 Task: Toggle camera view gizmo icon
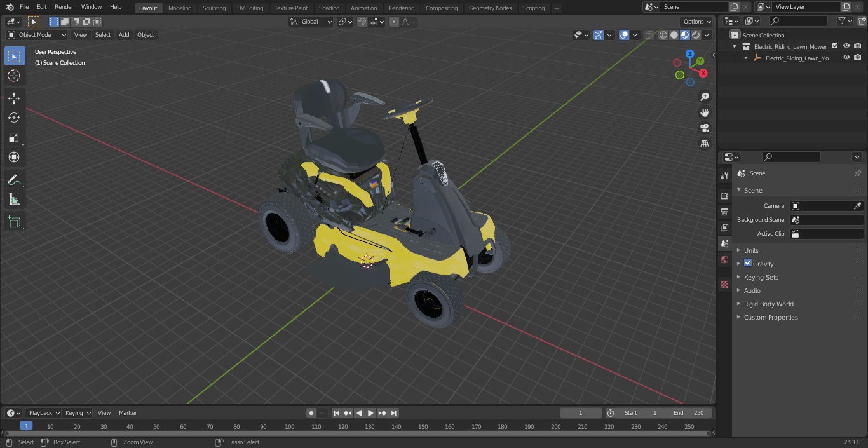coord(704,128)
